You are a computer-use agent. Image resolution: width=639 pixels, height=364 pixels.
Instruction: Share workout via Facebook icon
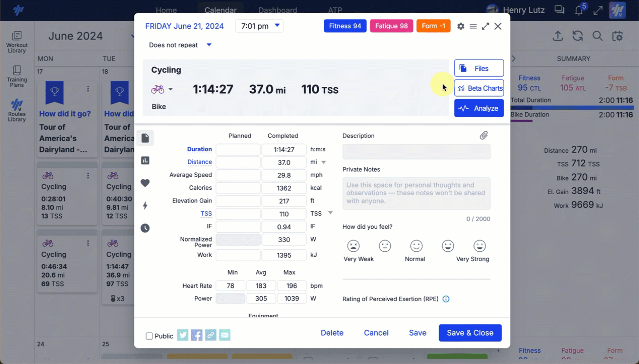(196, 335)
